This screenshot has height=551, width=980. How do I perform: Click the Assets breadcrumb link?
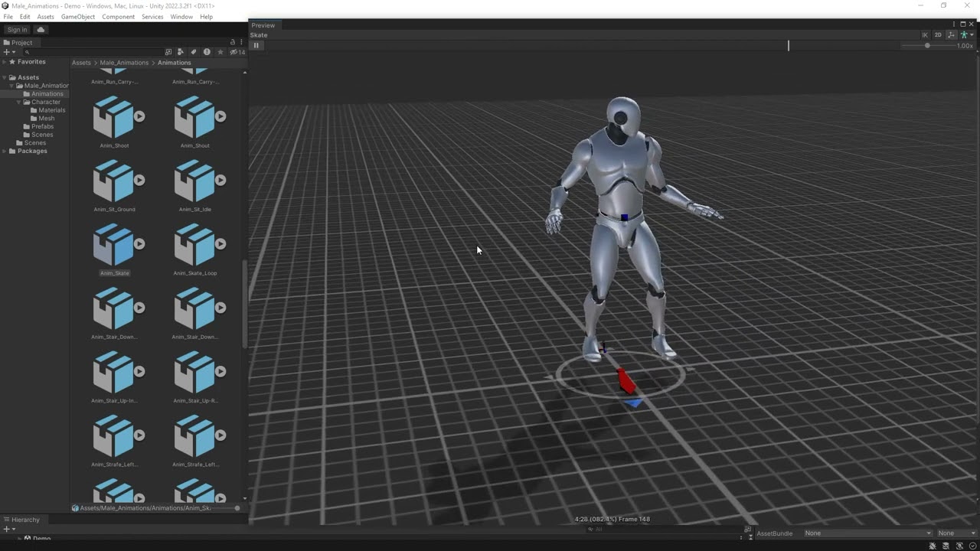[80, 63]
